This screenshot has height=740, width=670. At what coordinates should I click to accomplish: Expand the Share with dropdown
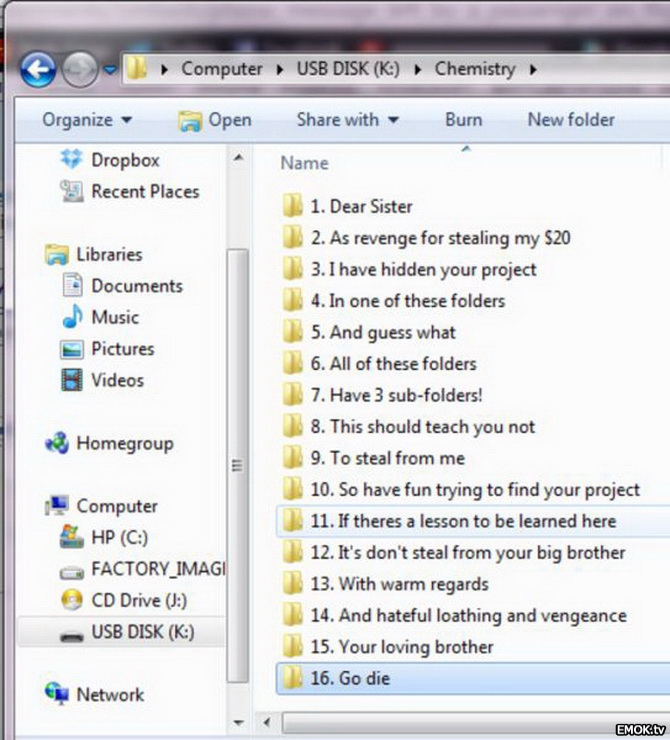click(348, 120)
